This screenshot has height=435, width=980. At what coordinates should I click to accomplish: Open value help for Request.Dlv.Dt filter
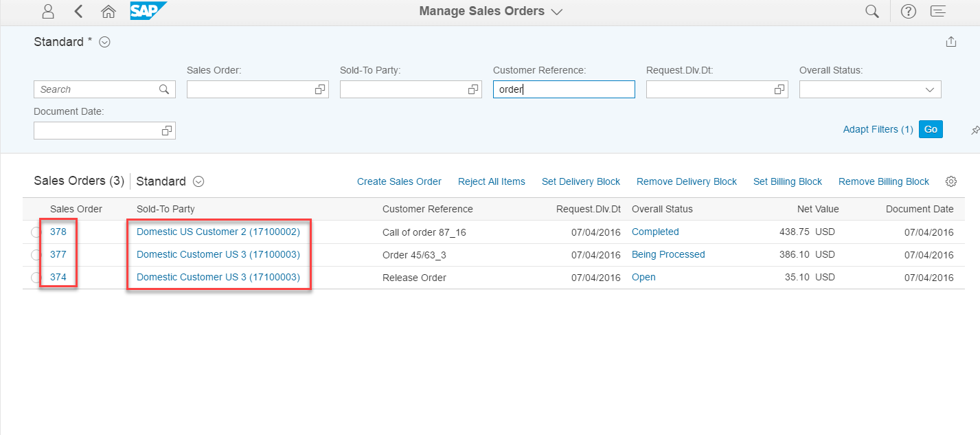[x=779, y=89]
